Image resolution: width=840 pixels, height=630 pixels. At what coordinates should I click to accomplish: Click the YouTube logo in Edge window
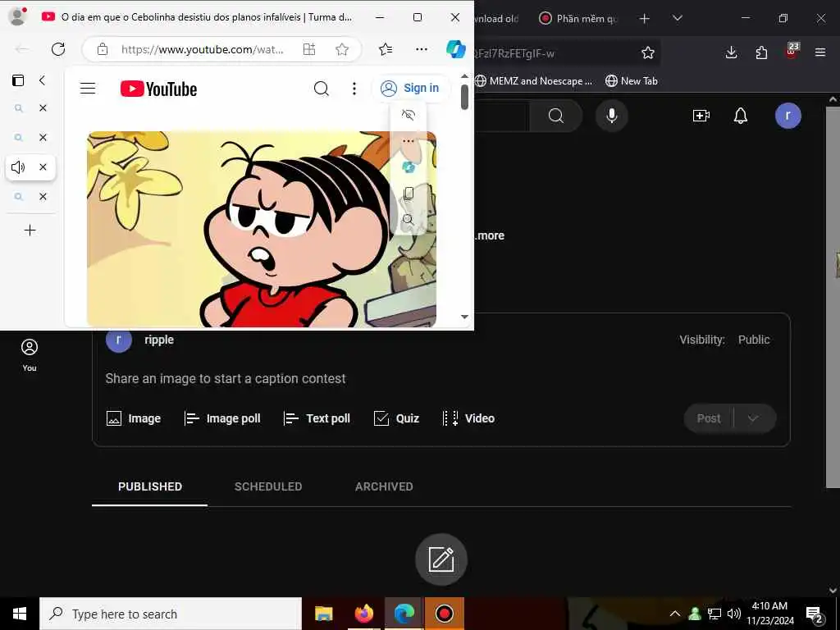point(158,89)
